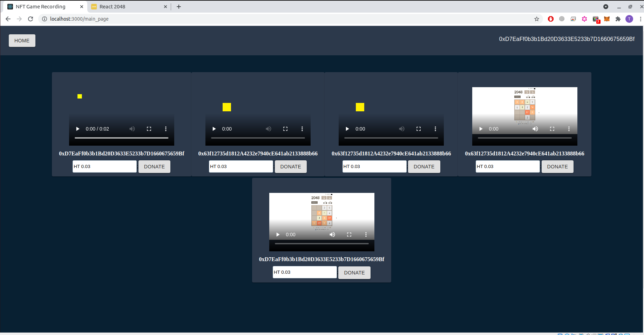Play the first yellow square video
The height and width of the screenshot is (335, 644).
click(x=78, y=129)
